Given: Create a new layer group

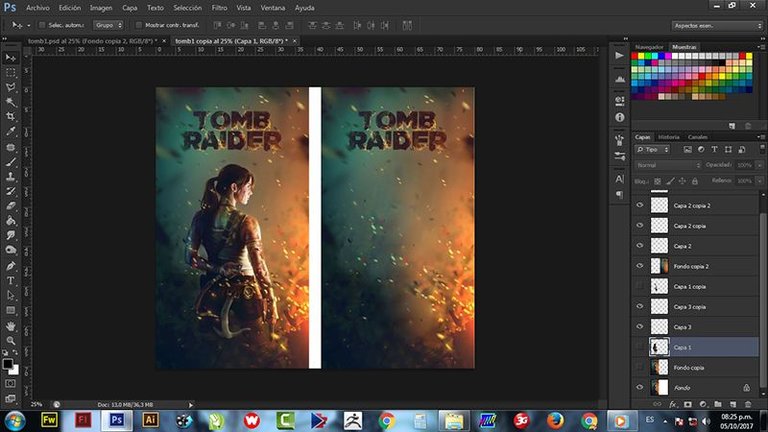Looking at the screenshot, I should point(718,404).
